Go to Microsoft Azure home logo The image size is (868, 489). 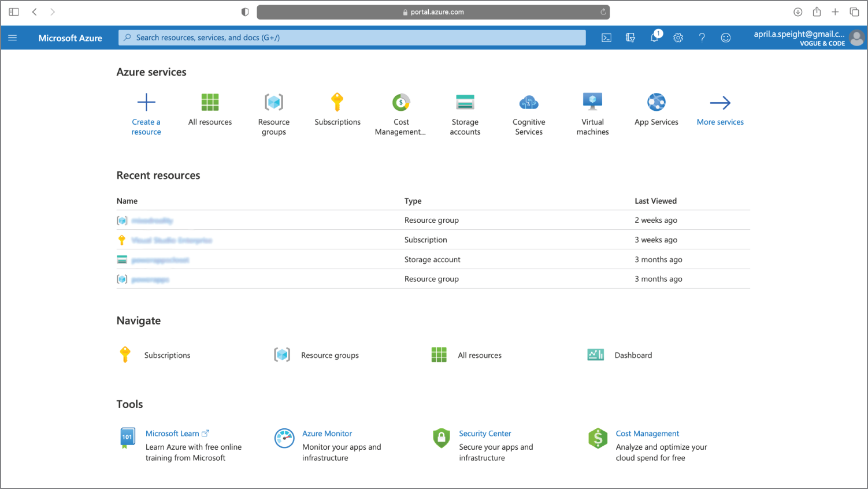71,38
